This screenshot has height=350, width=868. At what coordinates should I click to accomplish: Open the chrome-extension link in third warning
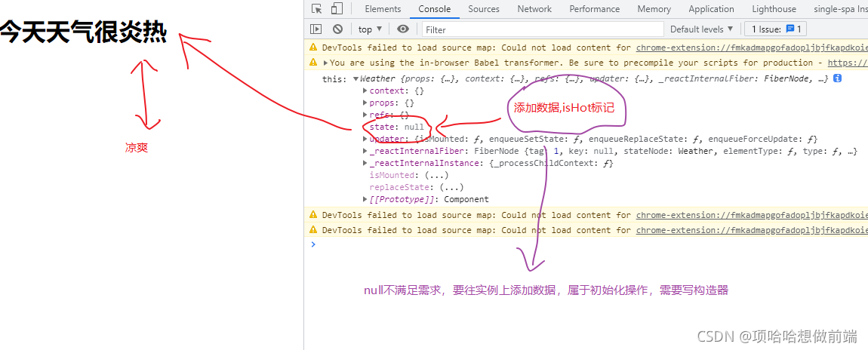click(x=752, y=215)
